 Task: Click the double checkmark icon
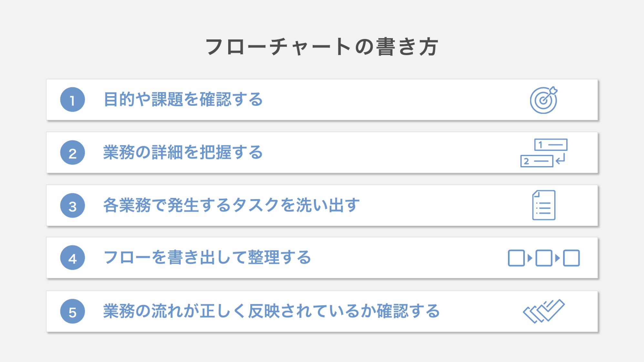pyautogui.click(x=544, y=311)
